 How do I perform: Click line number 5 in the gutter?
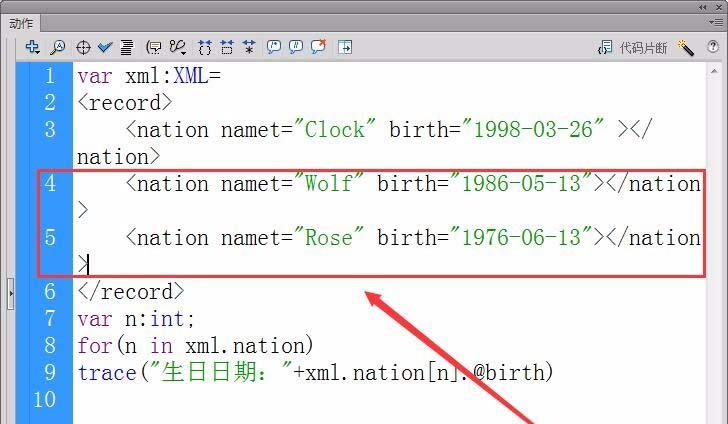50,237
